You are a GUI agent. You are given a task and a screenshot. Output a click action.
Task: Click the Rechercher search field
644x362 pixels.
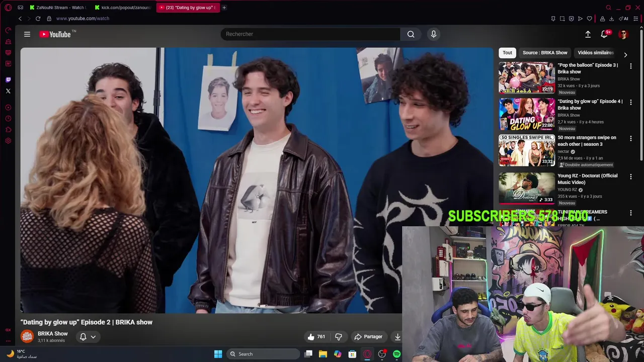[x=310, y=34]
